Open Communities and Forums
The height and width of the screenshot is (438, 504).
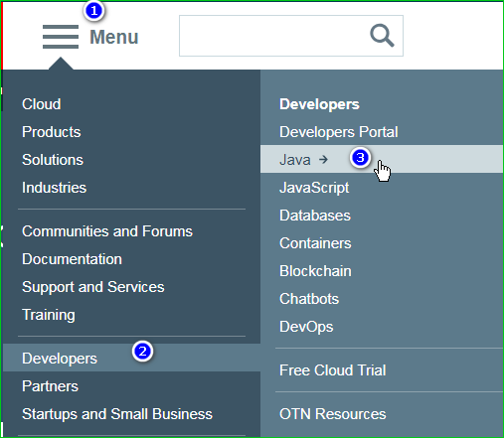coord(107,231)
